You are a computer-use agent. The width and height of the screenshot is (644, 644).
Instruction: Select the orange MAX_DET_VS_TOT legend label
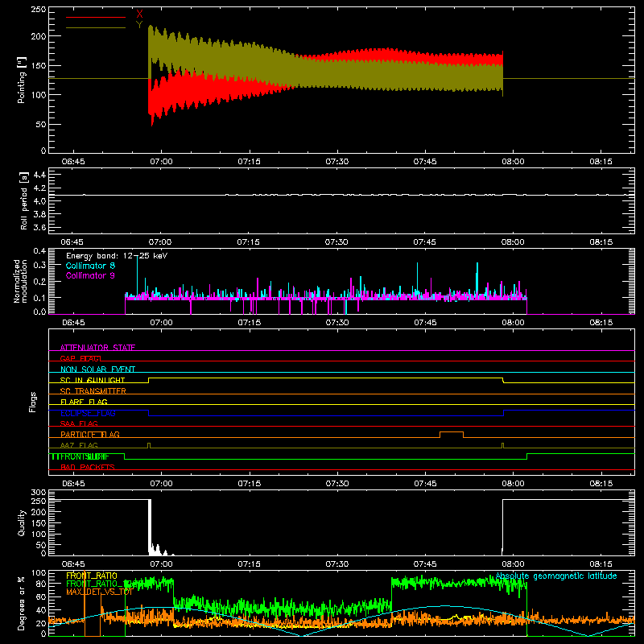point(99,592)
